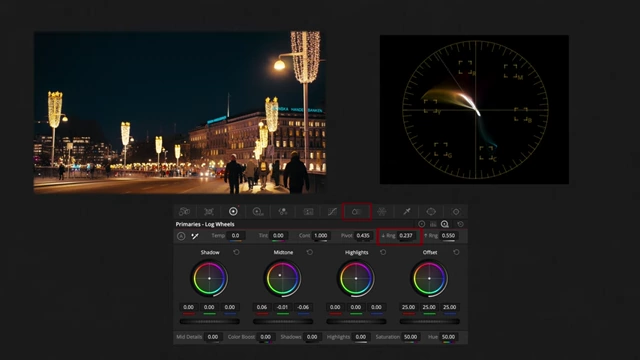Image resolution: width=640 pixels, height=360 pixels.
Task: Click Midtone blue value -0.06
Action: tap(303, 307)
